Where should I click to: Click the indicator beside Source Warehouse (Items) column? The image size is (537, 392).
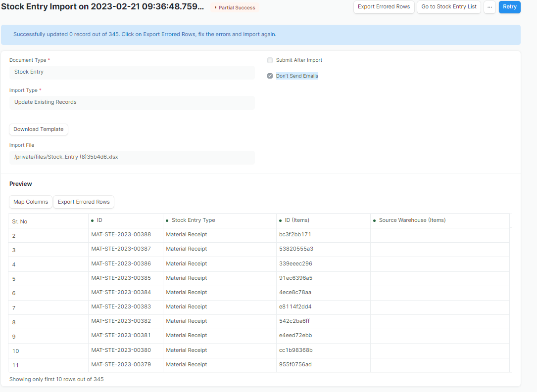[375, 220]
